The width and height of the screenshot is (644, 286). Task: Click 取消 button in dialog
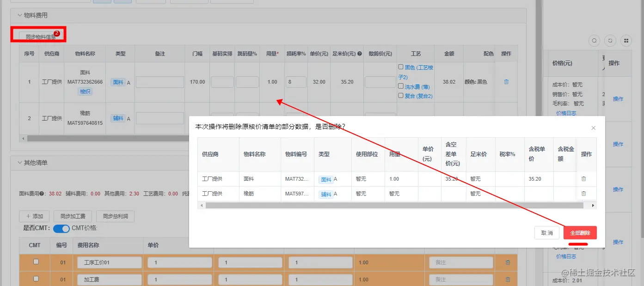point(547,233)
